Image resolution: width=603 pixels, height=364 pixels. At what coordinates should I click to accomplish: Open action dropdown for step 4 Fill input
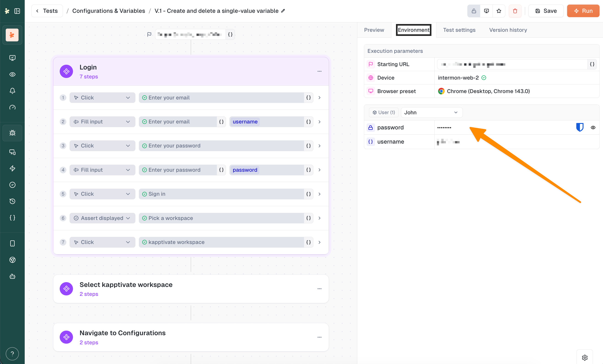(x=102, y=170)
